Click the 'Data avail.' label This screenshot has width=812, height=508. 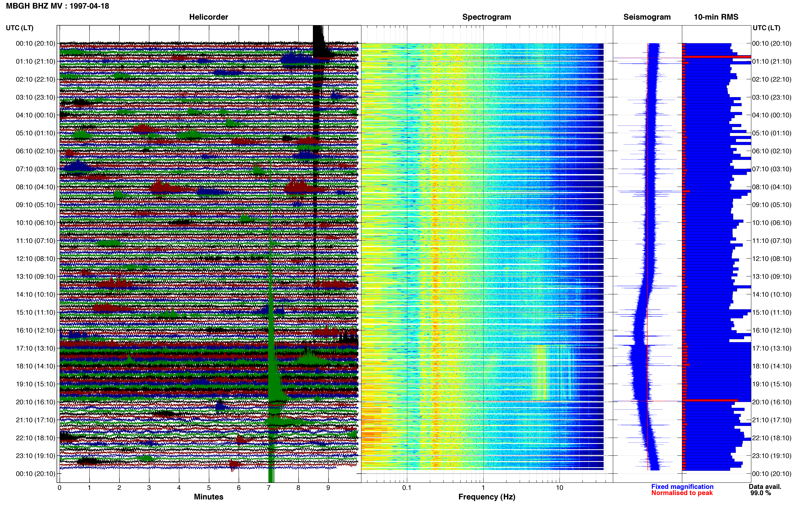tap(765, 486)
